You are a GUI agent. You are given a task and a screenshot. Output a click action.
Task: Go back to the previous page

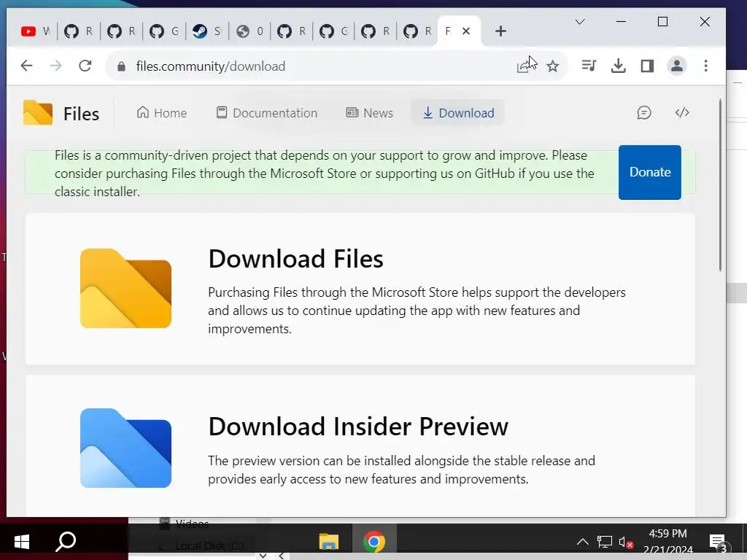coord(27,66)
